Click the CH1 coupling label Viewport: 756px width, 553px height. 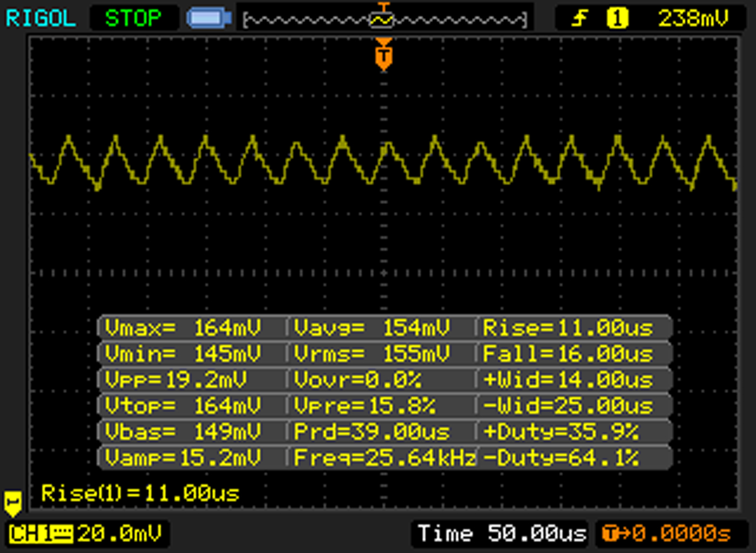(41, 534)
